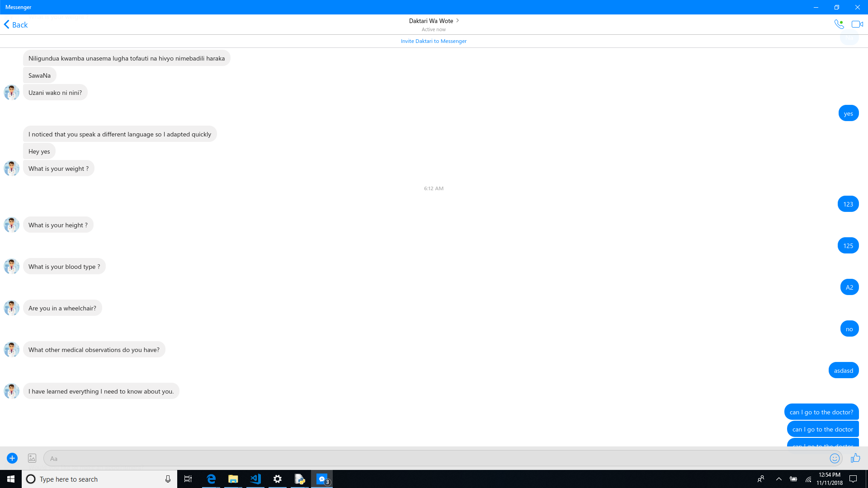Click the plus icon for more actions
The height and width of the screenshot is (488, 868).
point(12,458)
